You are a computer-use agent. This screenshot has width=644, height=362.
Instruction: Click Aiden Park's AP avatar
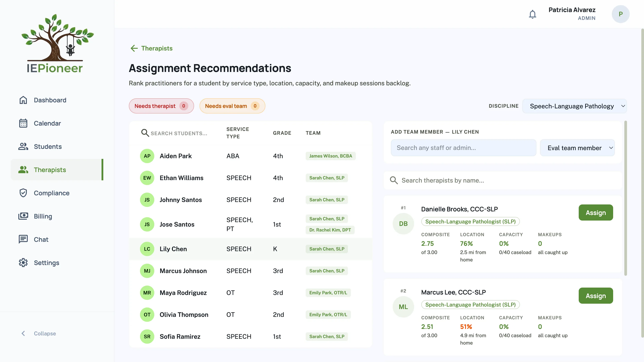(147, 156)
